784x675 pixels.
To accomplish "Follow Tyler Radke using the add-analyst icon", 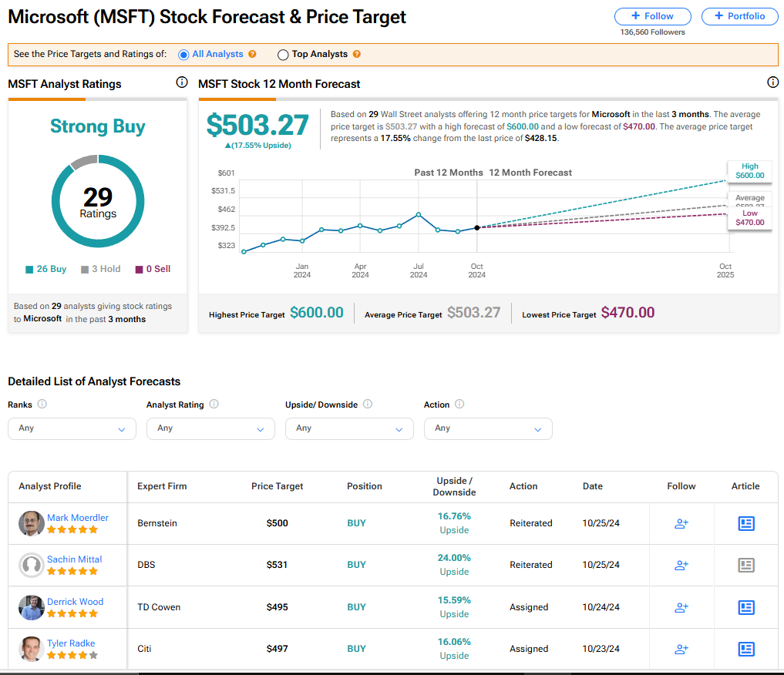I will 681,649.
